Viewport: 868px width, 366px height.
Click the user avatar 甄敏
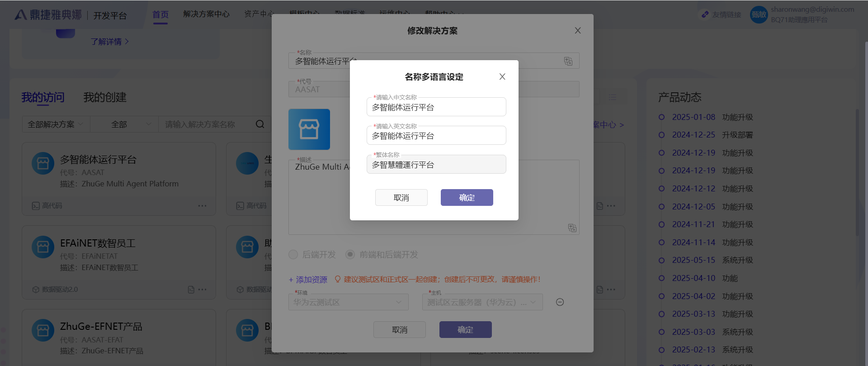tap(759, 14)
